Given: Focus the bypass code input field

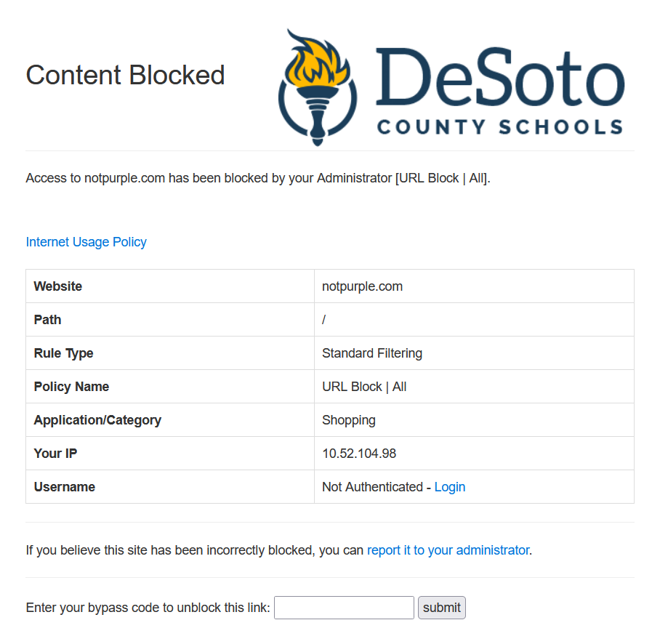Looking at the screenshot, I should point(344,608).
